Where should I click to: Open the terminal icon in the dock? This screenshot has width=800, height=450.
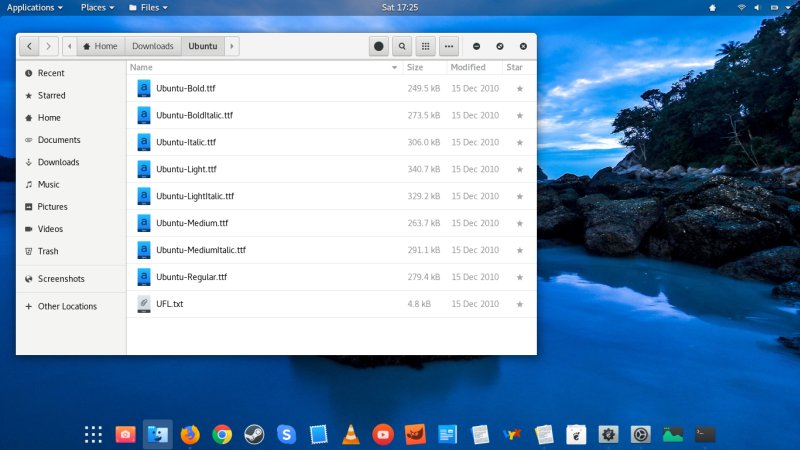click(x=705, y=434)
